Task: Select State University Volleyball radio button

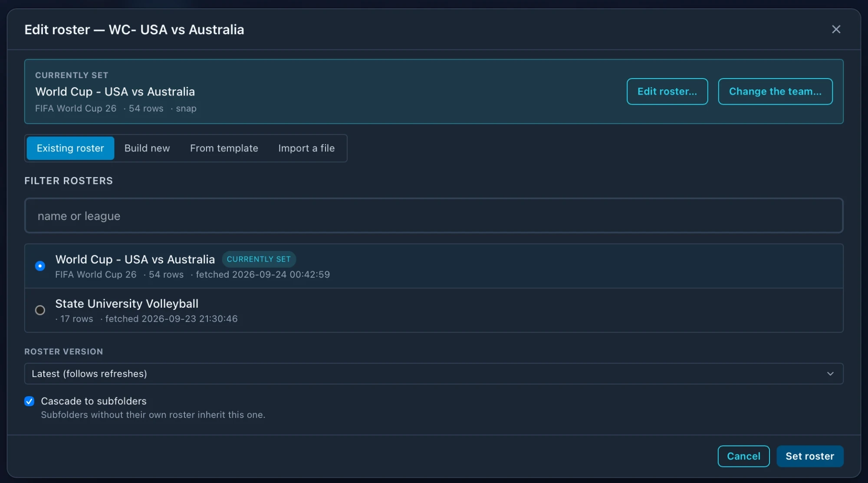Action: [x=40, y=310]
